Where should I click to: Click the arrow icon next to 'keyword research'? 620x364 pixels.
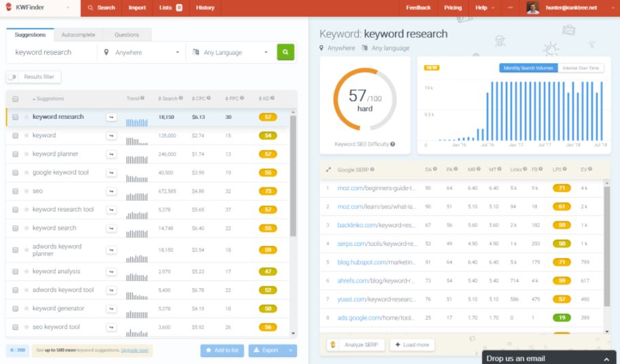[x=111, y=117]
